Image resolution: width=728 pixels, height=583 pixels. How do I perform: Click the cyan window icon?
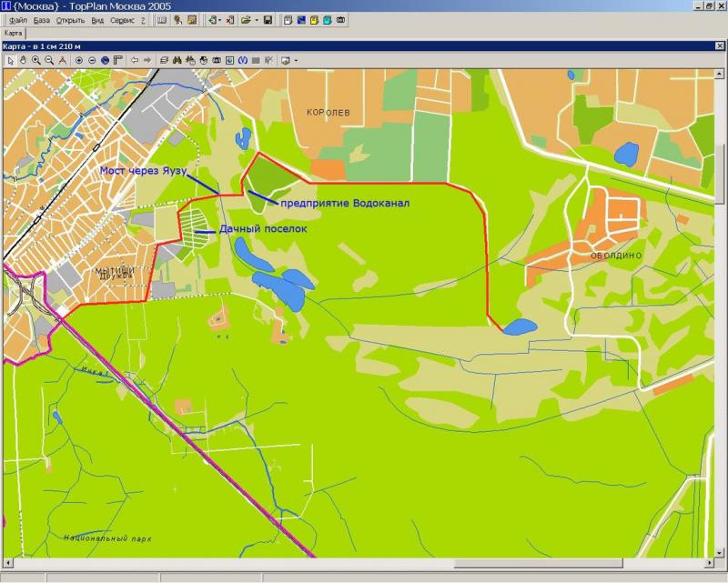328,20
